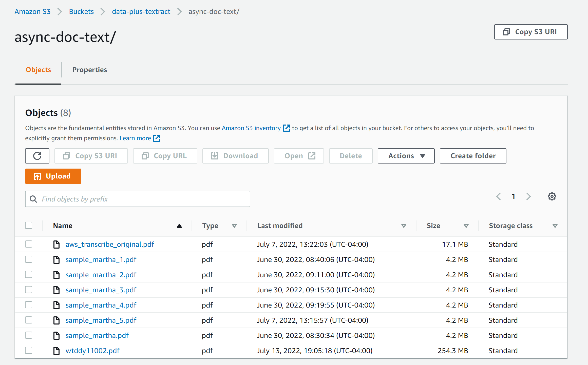Viewport: 588px width, 365px height.
Task: Go to Amazon S3 breadcrumb
Action: coord(32,12)
